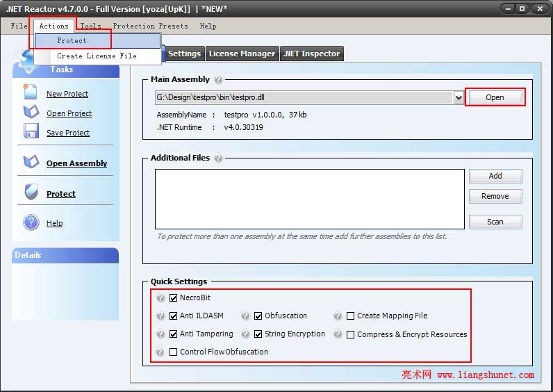Image resolution: width=553 pixels, height=392 pixels.
Task: Uncheck Anti Tampering option
Action: point(173,334)
